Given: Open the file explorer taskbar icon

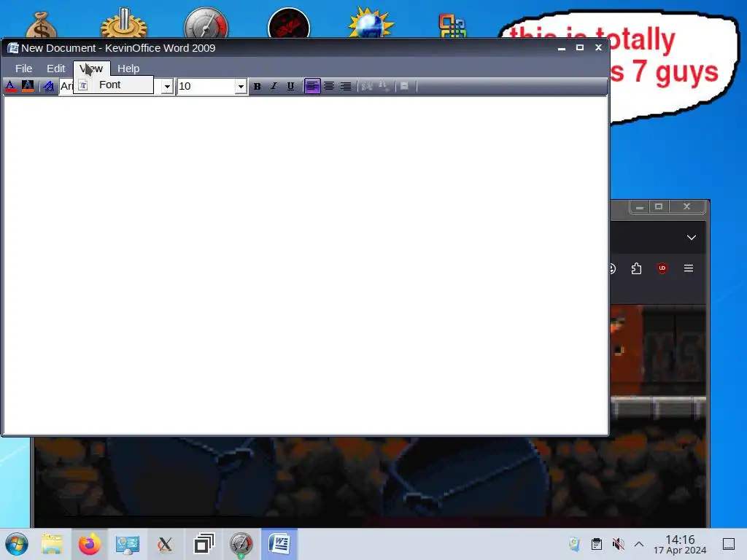Looking at the screenshot, I should click(52, 544).
